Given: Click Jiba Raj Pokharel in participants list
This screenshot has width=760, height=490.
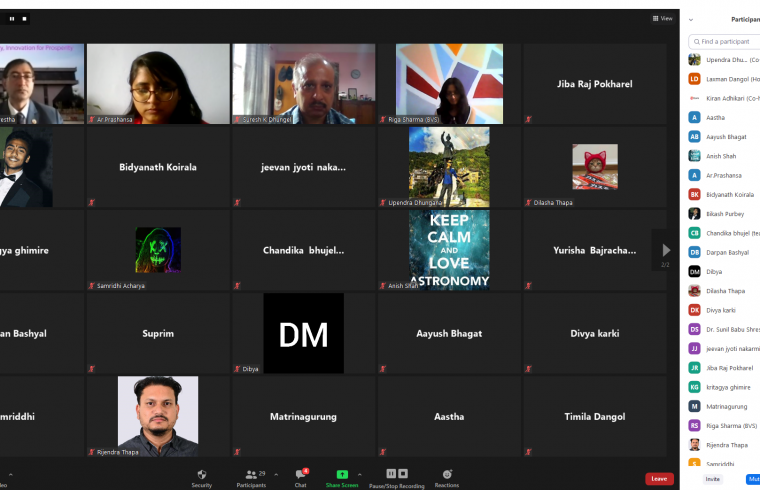Looking at the screenshot, I should tap(724, 368).
